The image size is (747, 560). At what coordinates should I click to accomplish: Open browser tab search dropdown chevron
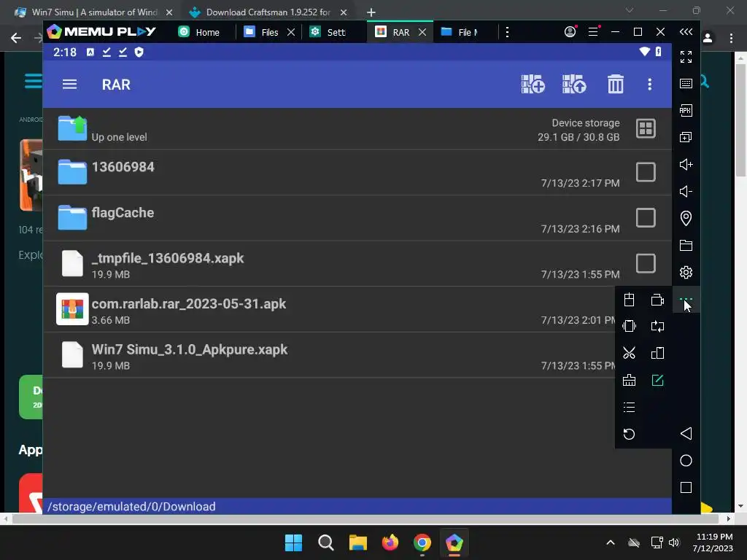tap(630, 10)
